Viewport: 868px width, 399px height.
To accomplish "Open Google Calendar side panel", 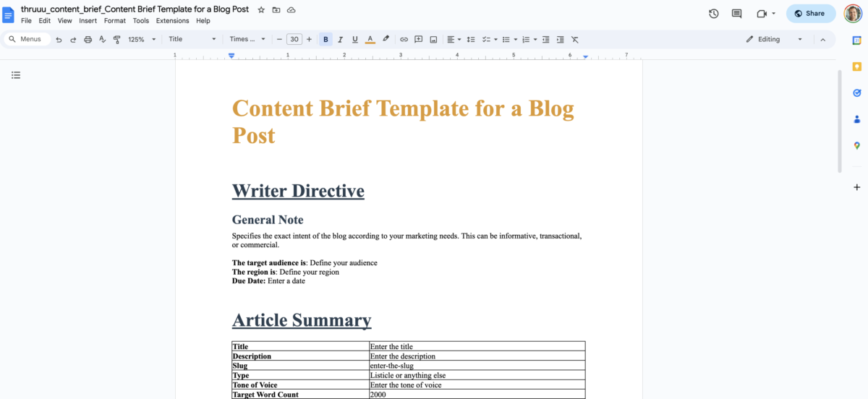I will click(856, 40).
